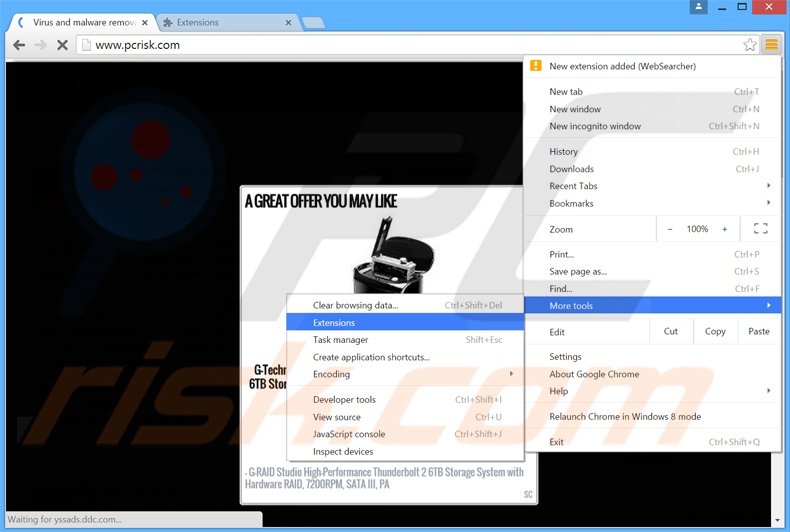Close the Extensions tab

[288, 23]
